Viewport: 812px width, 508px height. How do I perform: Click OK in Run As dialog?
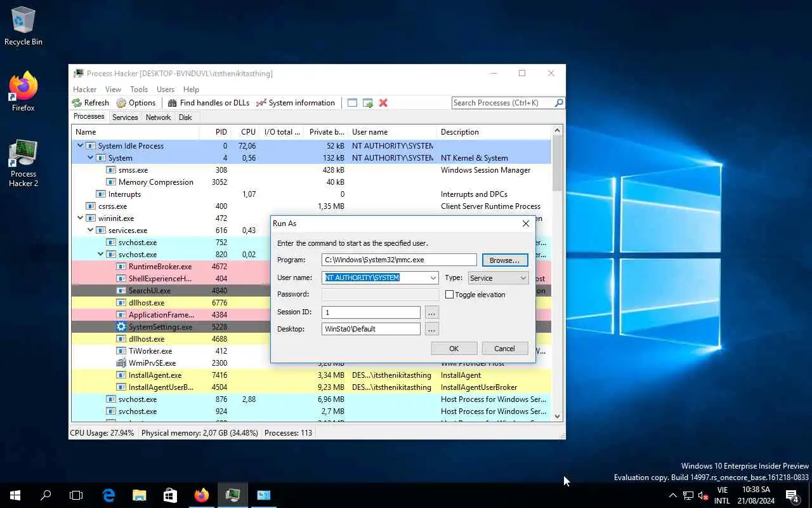454,349
